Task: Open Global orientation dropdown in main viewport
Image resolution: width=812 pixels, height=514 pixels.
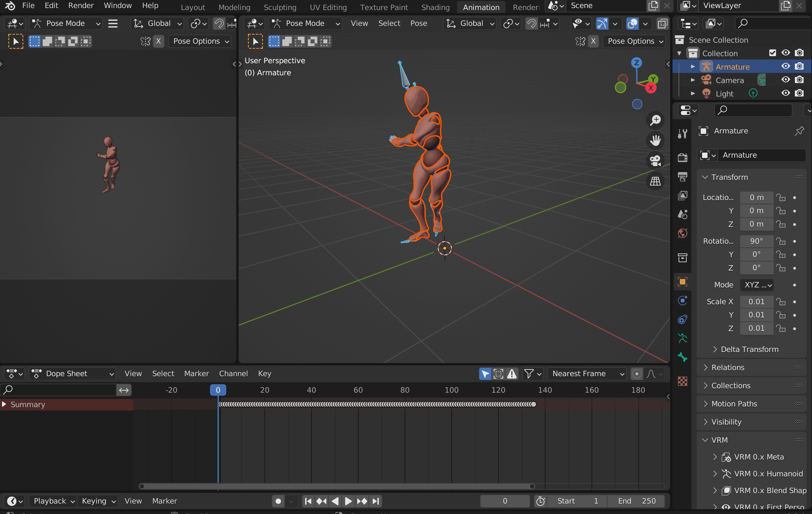Action: 470,24
